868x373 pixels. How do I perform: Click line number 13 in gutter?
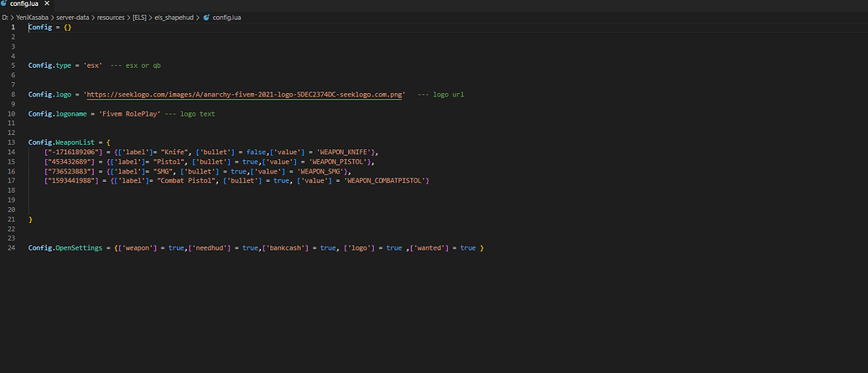point(12,142)
